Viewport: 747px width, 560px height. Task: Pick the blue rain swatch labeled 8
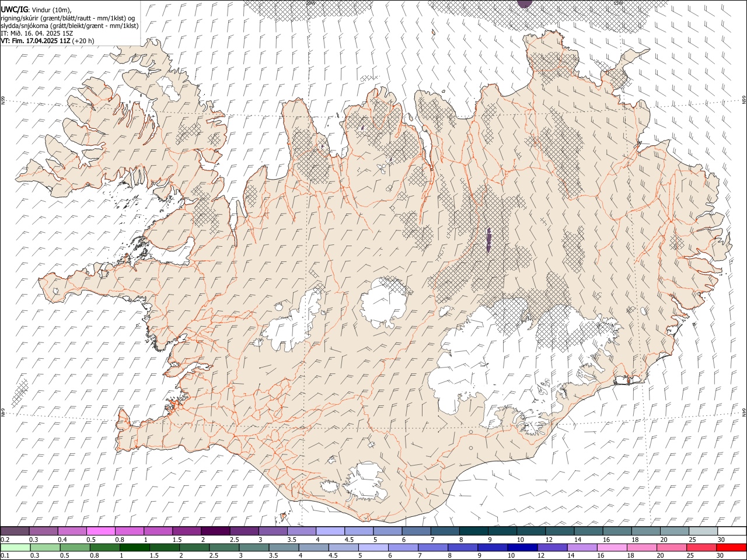[x=463, y=547]
